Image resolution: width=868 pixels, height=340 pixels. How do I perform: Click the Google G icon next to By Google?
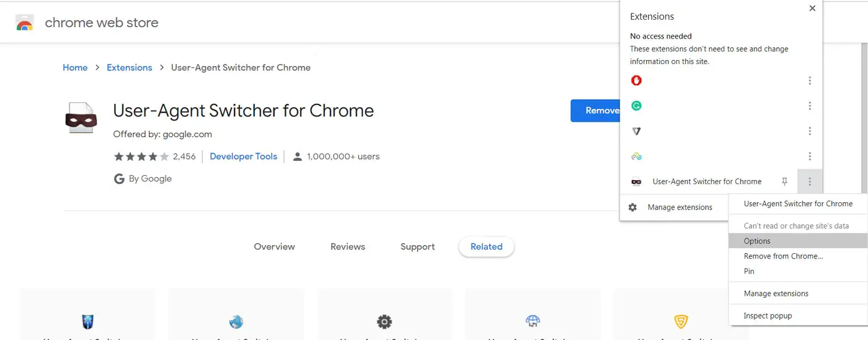click(119, 178)
